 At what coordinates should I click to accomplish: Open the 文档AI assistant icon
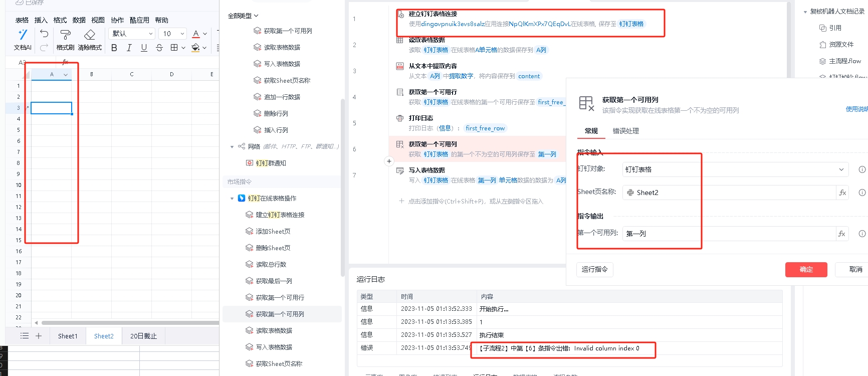tap(22, 34)
